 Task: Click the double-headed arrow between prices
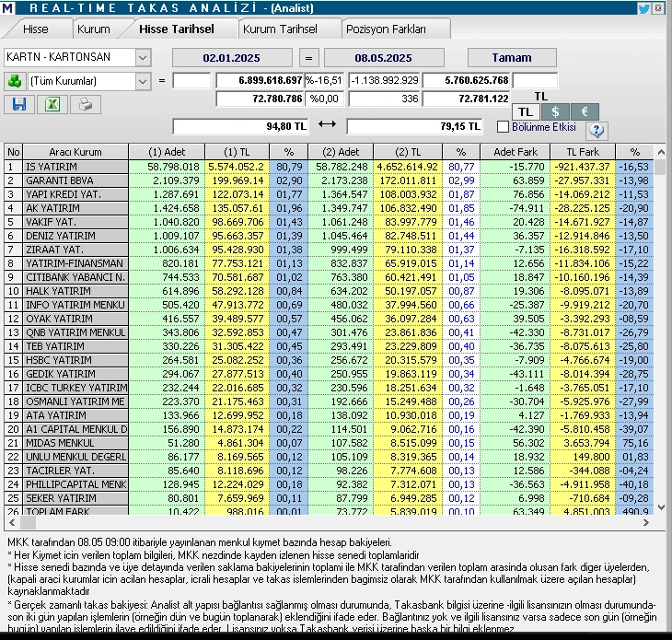327,124
